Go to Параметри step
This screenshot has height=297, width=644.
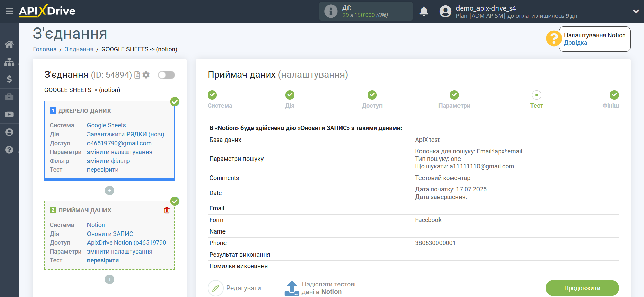coord(454,95)
